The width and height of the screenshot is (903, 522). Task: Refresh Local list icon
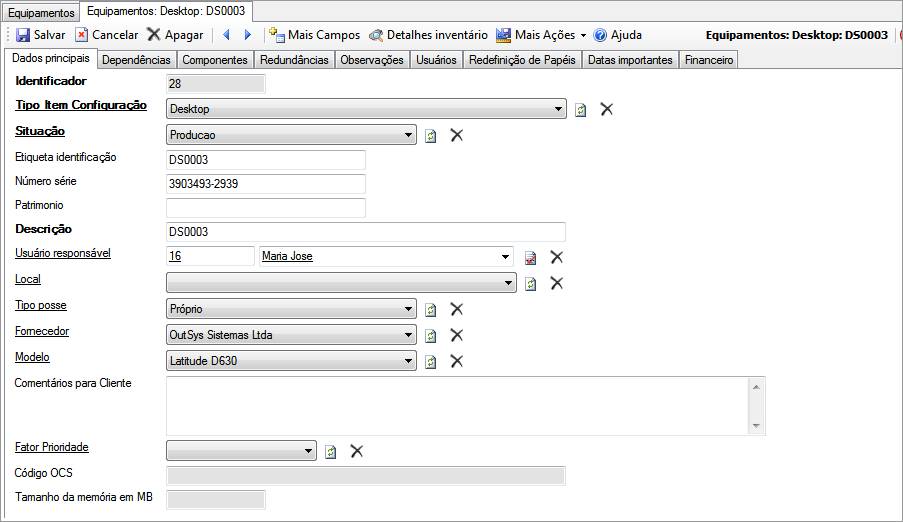(x=530, y=283)
